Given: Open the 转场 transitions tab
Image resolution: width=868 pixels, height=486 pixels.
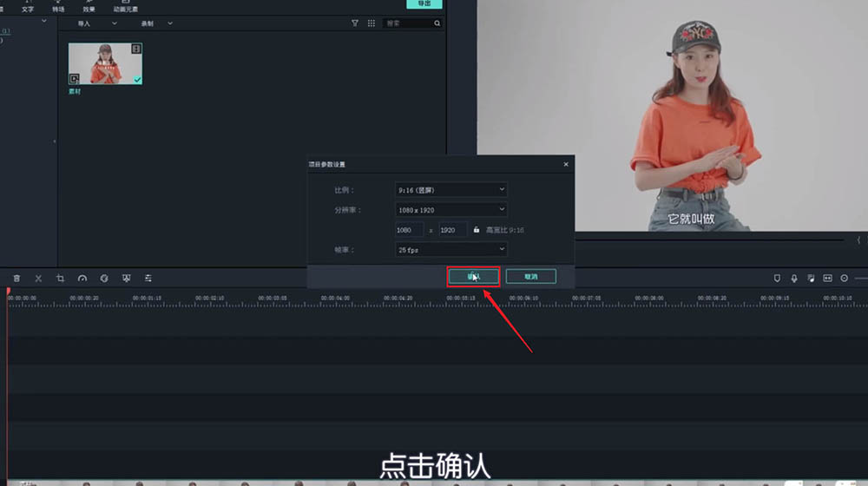Looking at the screenshot, I should pyautogui.click(x=58, y=6).
